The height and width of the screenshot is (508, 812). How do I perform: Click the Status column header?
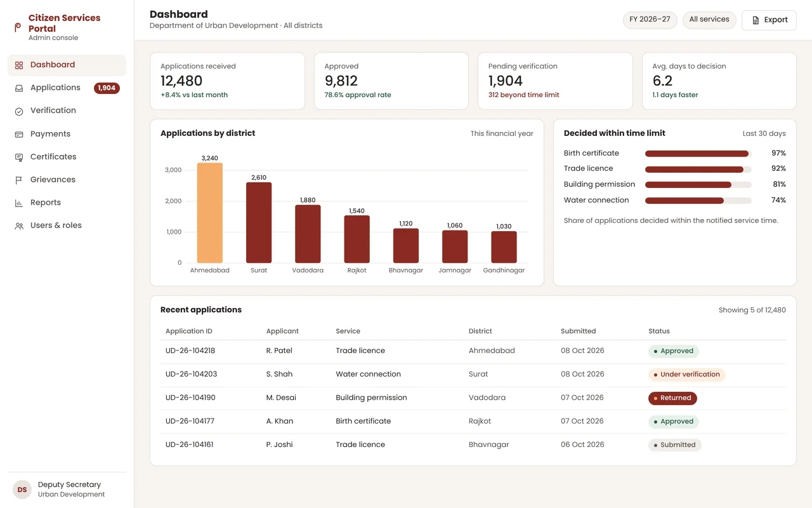click(x=659, y=331)
